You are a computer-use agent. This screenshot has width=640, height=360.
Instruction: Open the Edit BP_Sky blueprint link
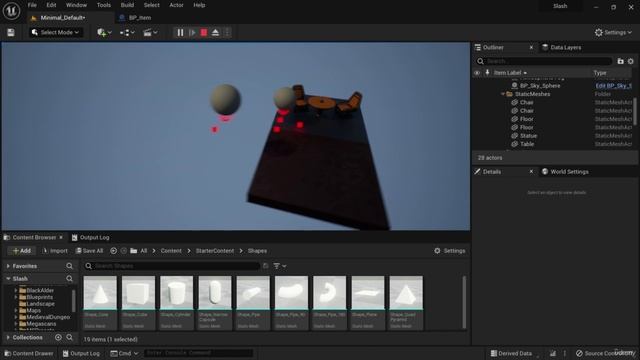(613, 86)
